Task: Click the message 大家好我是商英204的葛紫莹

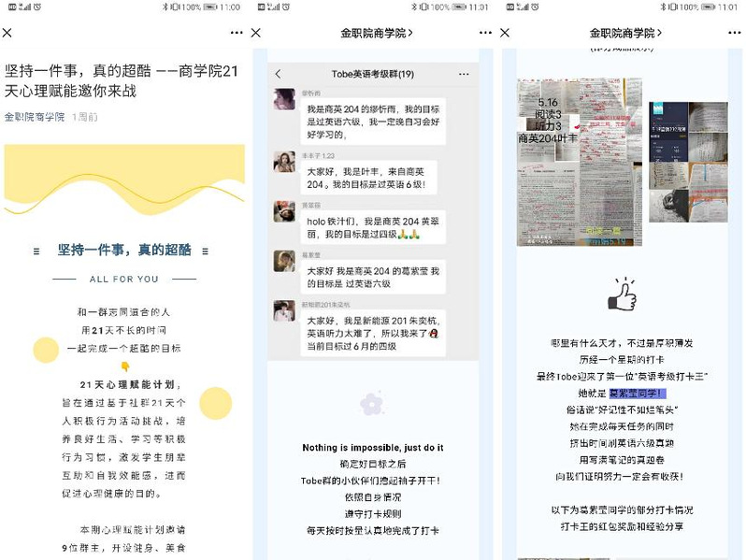Action: click(x=373, y=278)
